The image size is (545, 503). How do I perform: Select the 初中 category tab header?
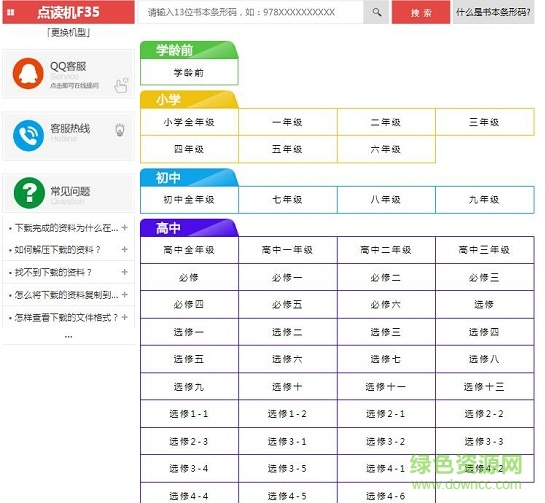(x=189, y=178)
